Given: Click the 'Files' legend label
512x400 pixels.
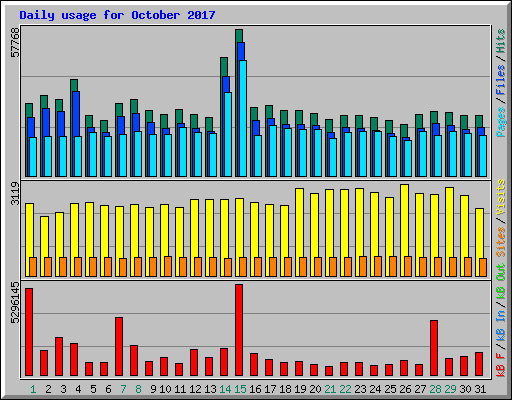Looking at the screenshot, I should 501,79.
